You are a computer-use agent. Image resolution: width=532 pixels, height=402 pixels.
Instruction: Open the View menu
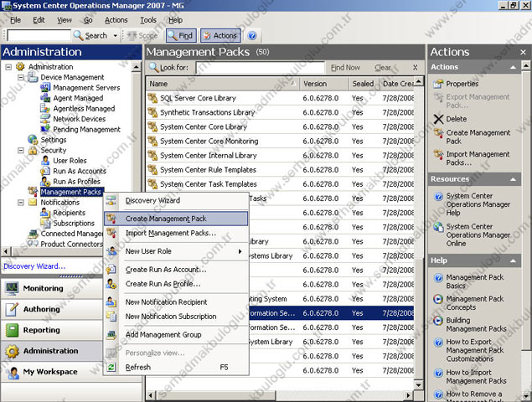(x=65, y=20)
